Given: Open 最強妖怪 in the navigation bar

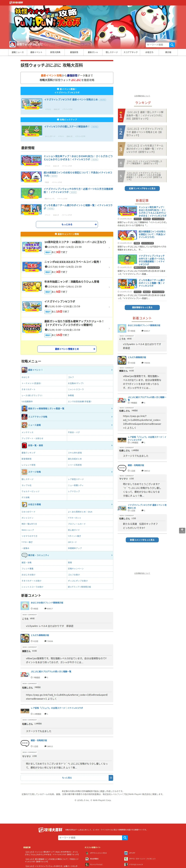Looking at the screenshot, I should point(74,52).
